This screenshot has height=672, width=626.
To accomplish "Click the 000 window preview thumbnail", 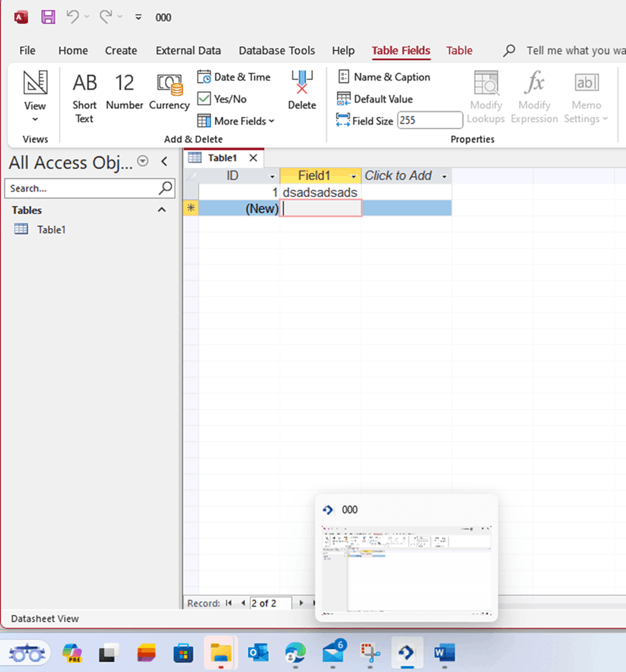I will coord(406,570).
